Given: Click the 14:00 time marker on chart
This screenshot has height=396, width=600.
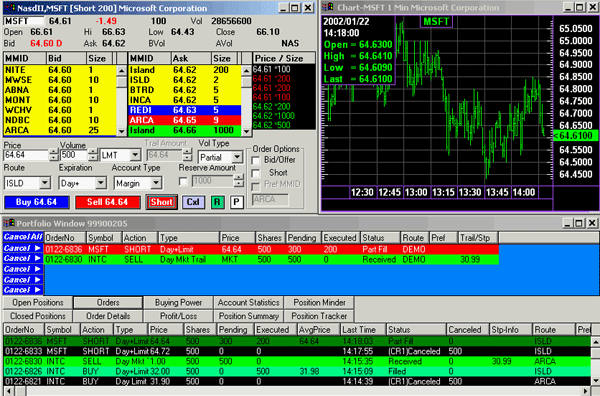Looking at the screenshot, I should (524, 192).
